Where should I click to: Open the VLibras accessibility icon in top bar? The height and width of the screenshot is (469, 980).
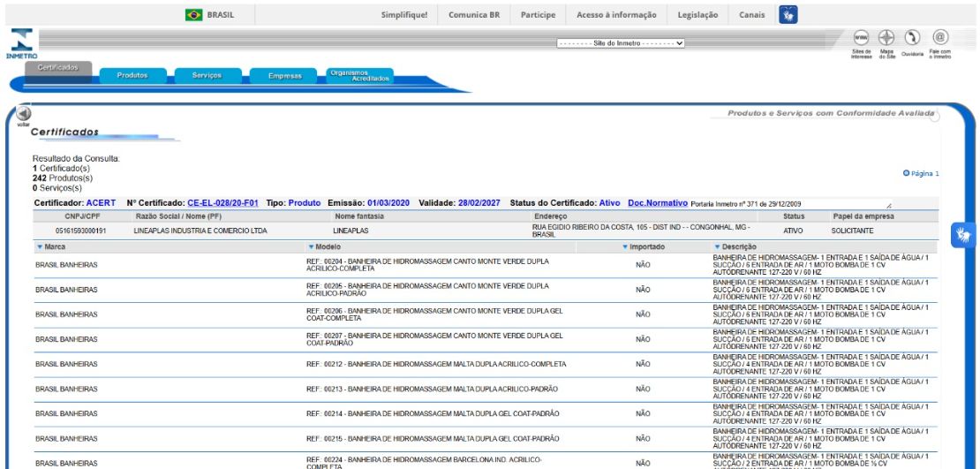pyautogui.click(x=788, y=14)
